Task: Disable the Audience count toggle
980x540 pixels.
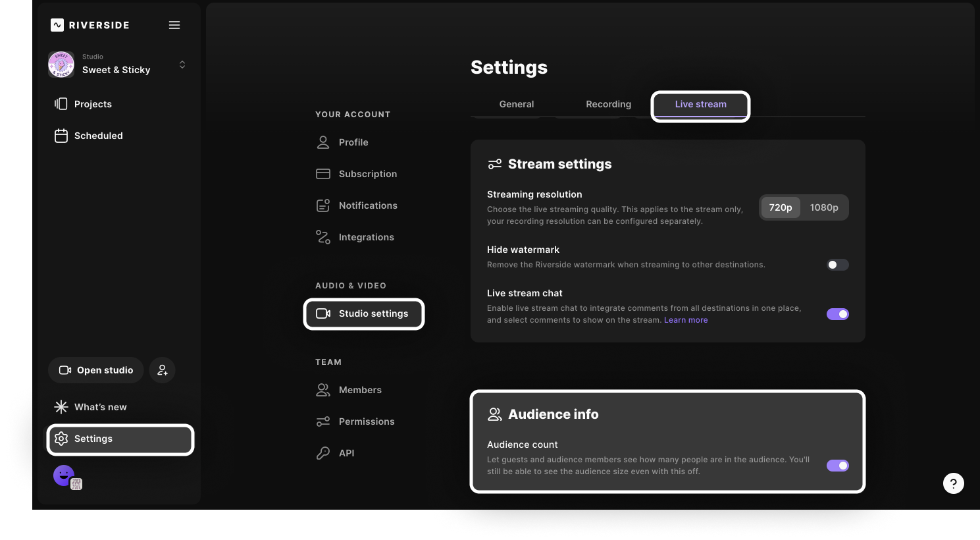Action: coord(837,466)
